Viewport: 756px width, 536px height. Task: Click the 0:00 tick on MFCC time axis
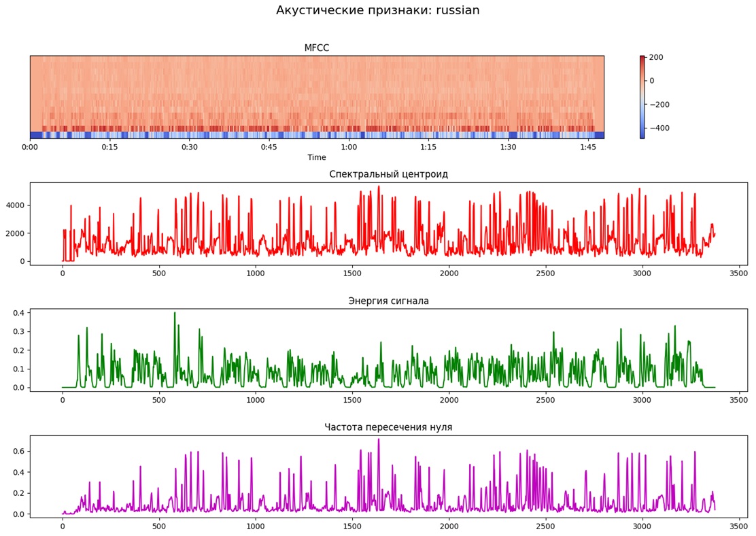pos(30,147)
